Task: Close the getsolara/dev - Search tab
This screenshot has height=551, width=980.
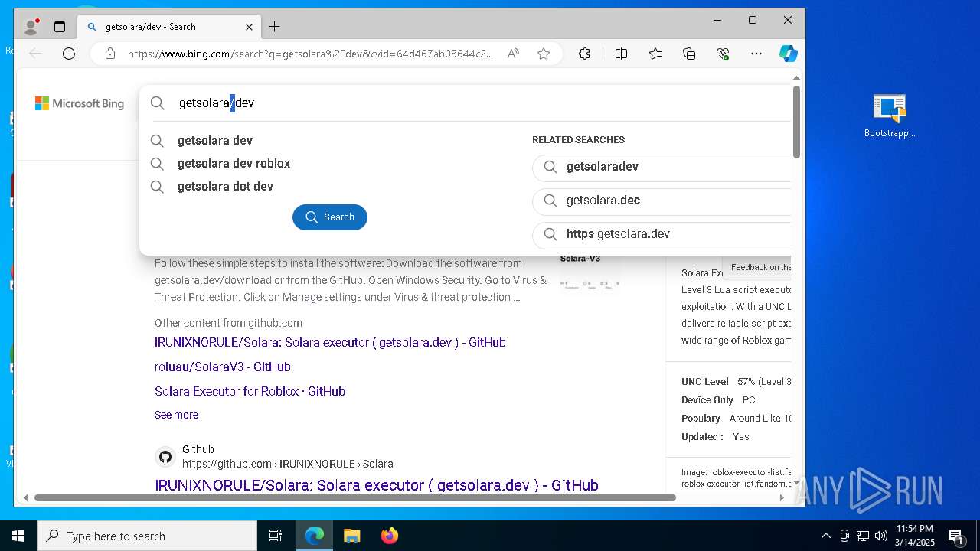Action: coord(249,27)
